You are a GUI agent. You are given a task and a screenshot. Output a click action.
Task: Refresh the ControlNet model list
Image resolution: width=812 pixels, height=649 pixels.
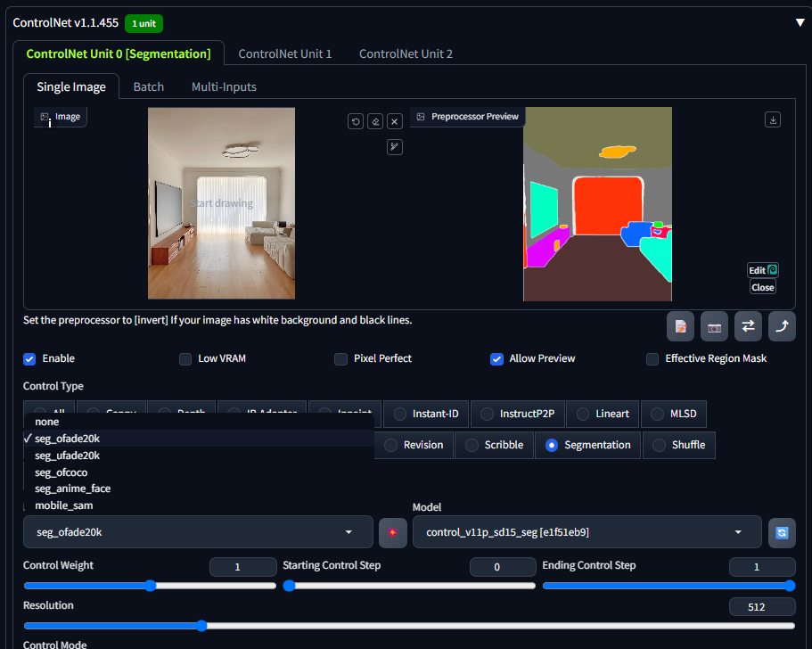point(782,532)
